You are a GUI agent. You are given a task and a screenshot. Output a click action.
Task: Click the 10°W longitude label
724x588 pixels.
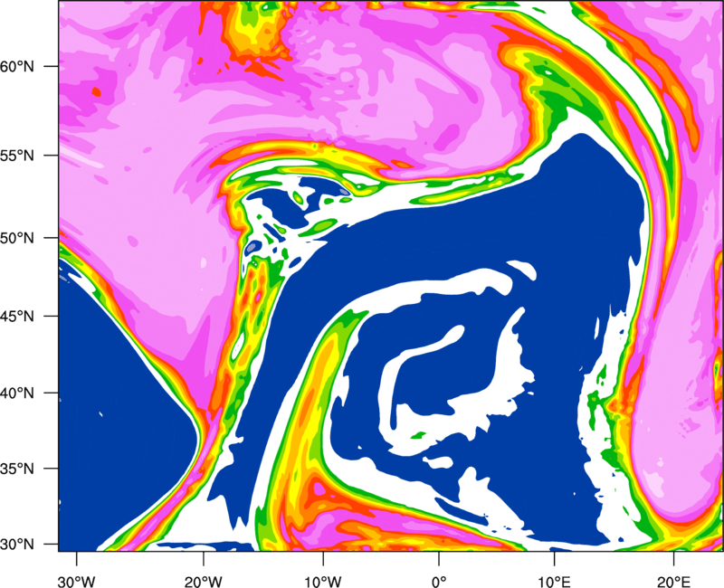point(322,581)
